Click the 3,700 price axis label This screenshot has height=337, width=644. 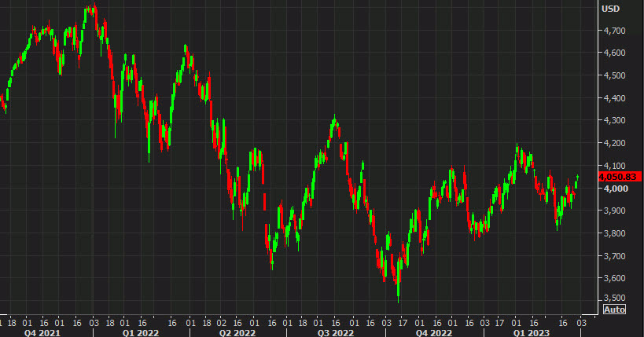tap(614, 256)
